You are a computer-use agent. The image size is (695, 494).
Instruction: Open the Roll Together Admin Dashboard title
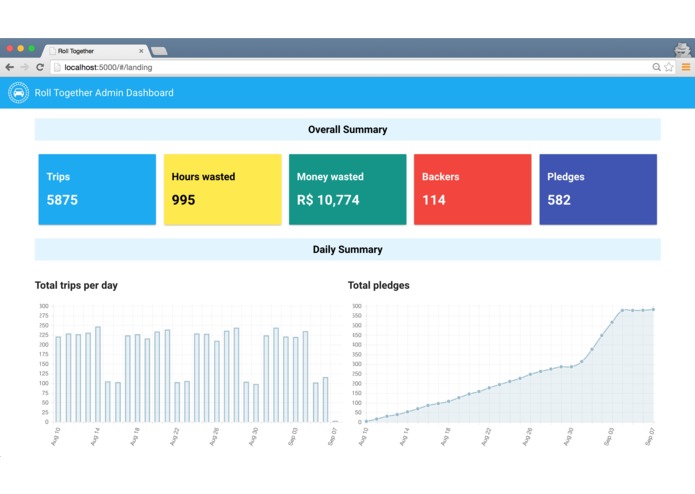[104, 93]
